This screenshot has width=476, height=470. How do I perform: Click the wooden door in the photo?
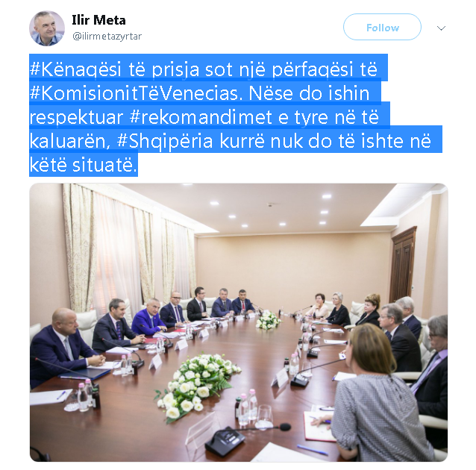403,264
